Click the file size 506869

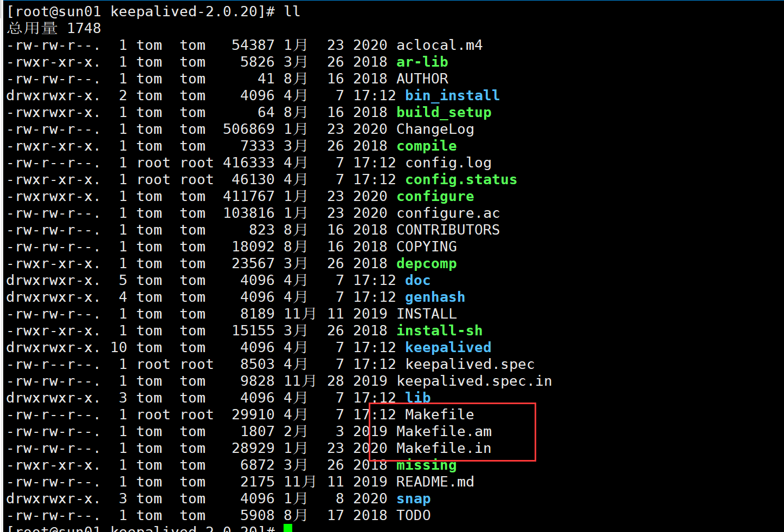click(249, 129)
